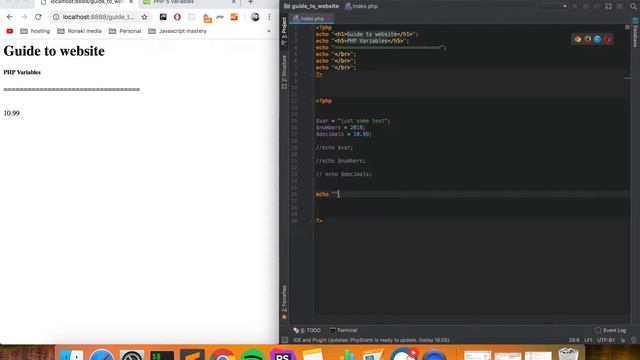Open Safari from the Dock
This screenshot has height=360, width=640.
click(x=102, y=354)
